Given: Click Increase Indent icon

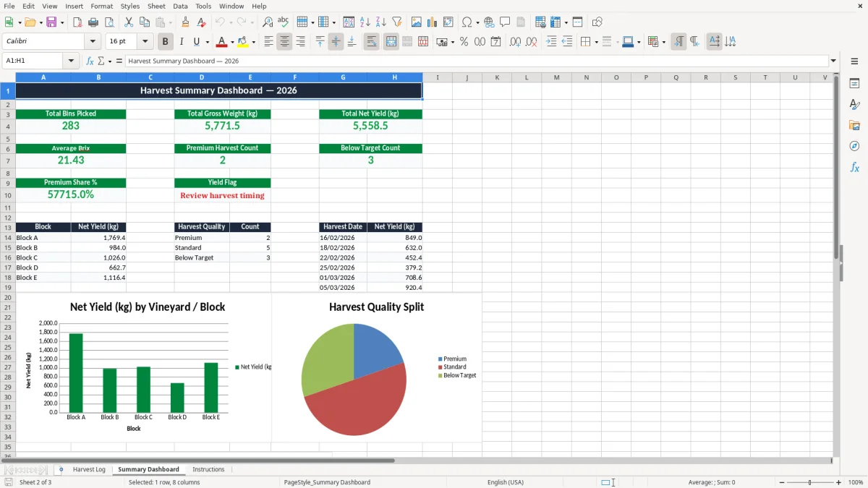Looking at the screenshot, I should pyautogui.click(x=551, y=42).
